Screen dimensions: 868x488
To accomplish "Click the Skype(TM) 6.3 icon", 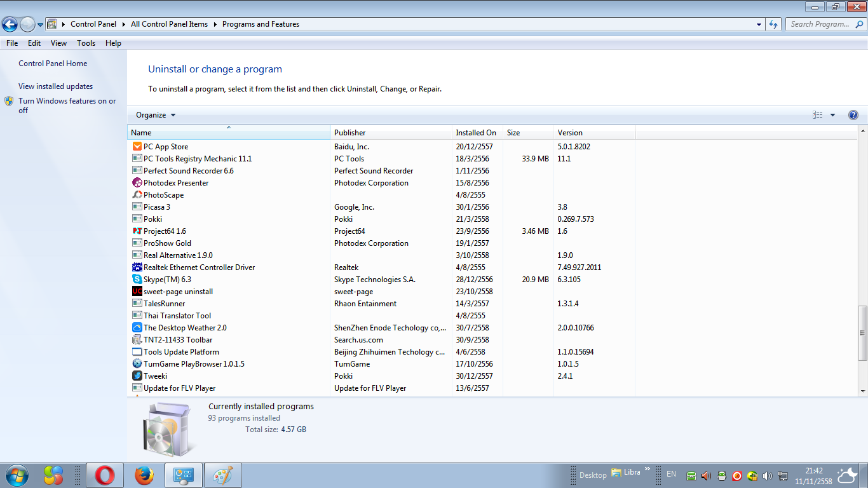I will tap(137, 280).
